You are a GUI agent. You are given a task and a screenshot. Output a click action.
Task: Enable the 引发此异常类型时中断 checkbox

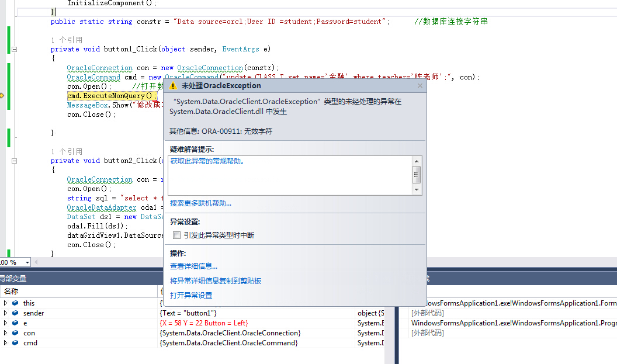(x=176, y=235)
